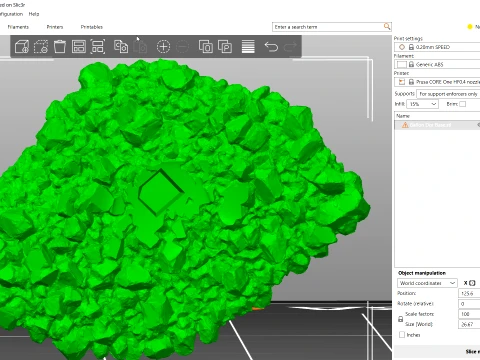The width and height of the screenshot is (480, 360).
Task: Click the 'Object manipulation' heading
Action: 422,273
